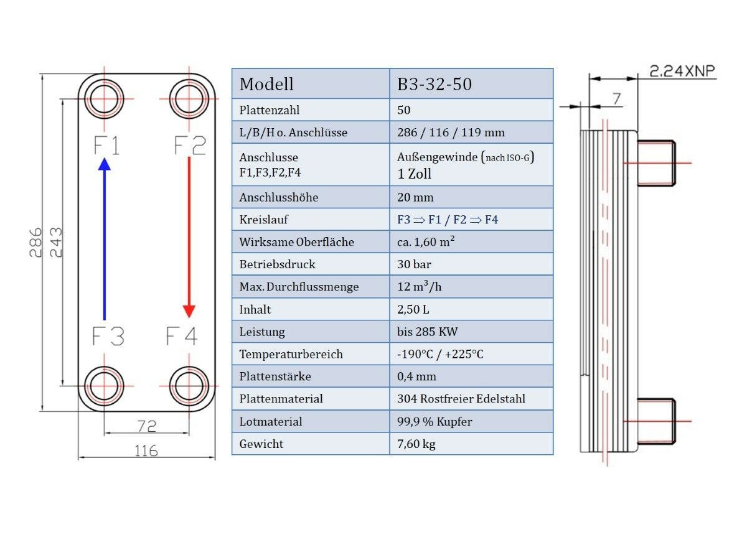Select the 'ca. 1,60 m²' value

pyautogui.click(x=426, y=241)
